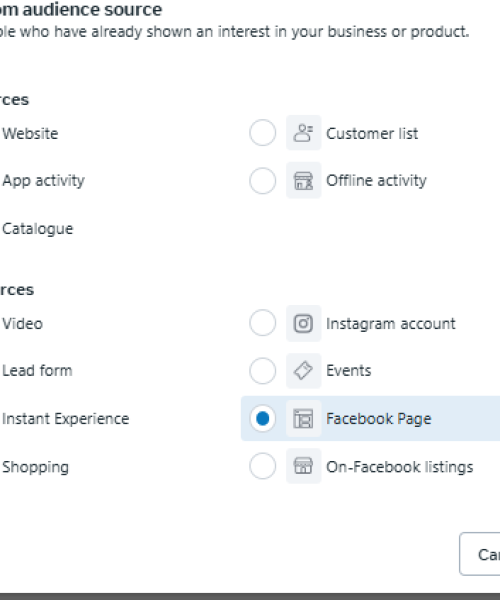
Task: Click the Offline activity store icon
Action: tap(304, 180)
